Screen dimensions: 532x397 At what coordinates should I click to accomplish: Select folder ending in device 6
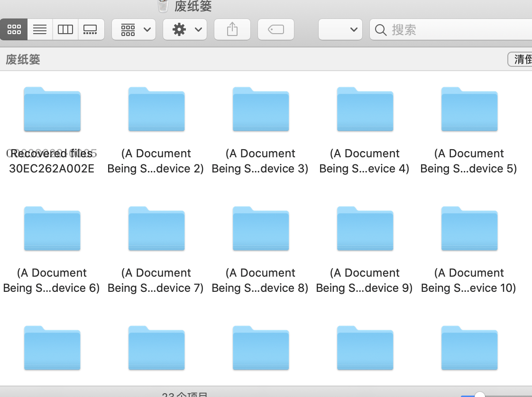52,229
